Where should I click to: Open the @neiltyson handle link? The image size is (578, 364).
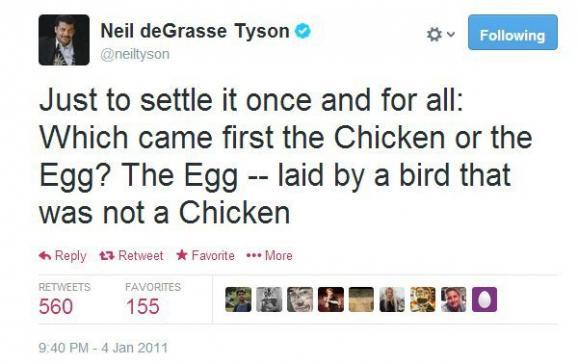135,55
